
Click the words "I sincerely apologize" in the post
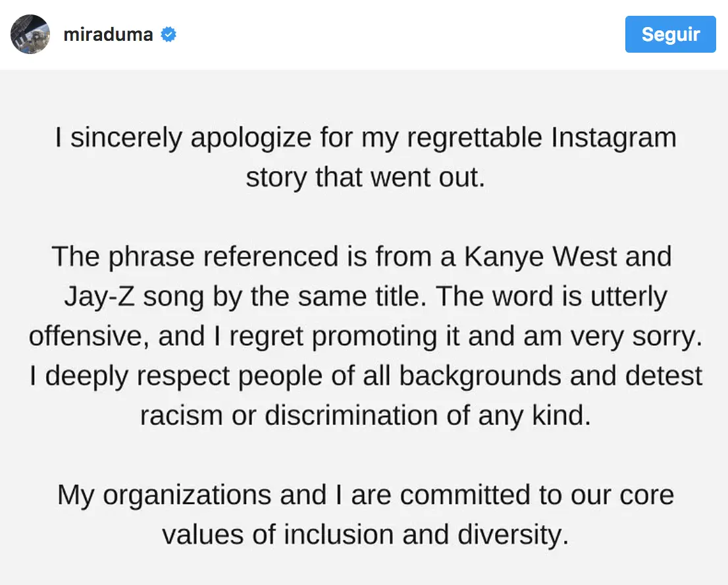[184, 138]
